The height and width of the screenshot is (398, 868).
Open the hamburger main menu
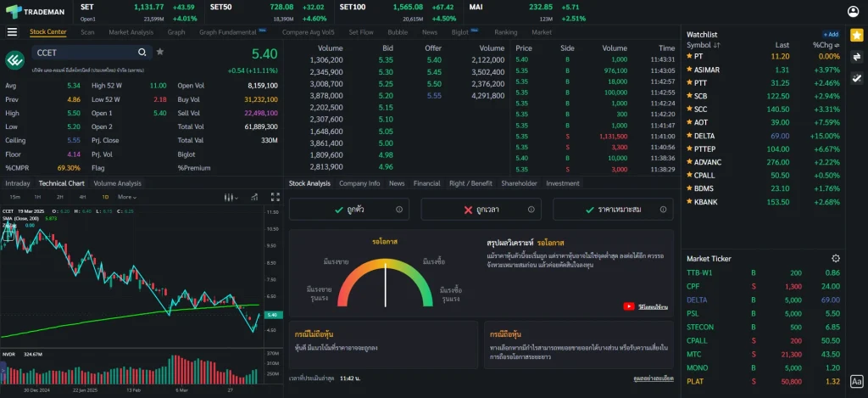click(12, 32)
